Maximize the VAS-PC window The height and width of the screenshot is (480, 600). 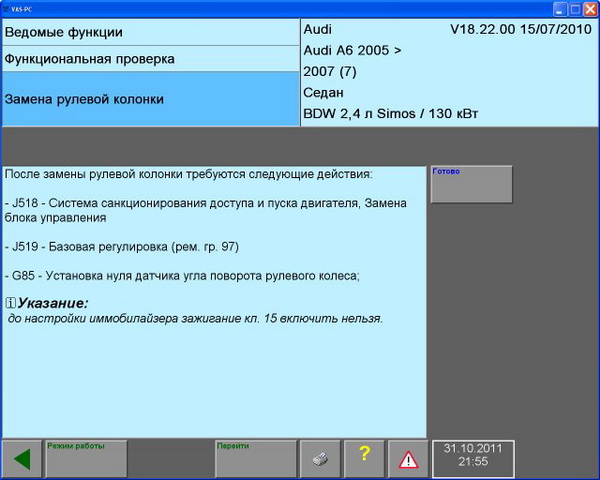tap(575, 10)
